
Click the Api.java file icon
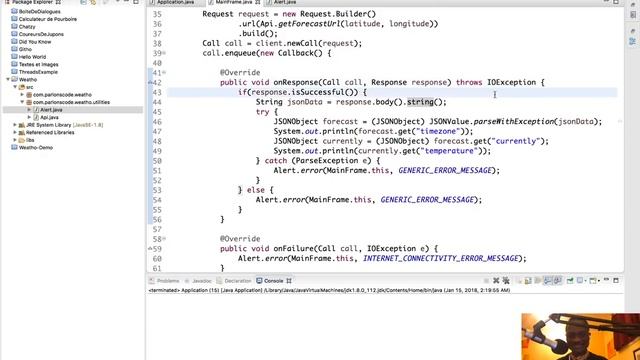click(x=36, y=117)
